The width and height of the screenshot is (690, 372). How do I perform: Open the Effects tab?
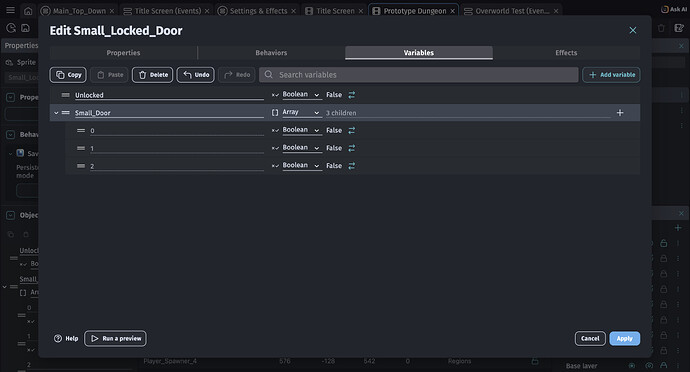point(566,53)
